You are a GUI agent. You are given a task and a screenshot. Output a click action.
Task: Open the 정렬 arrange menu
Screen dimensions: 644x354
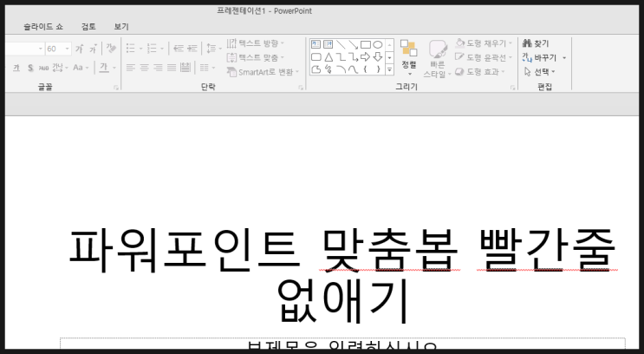pyautogui.click(x=409, y=57)
